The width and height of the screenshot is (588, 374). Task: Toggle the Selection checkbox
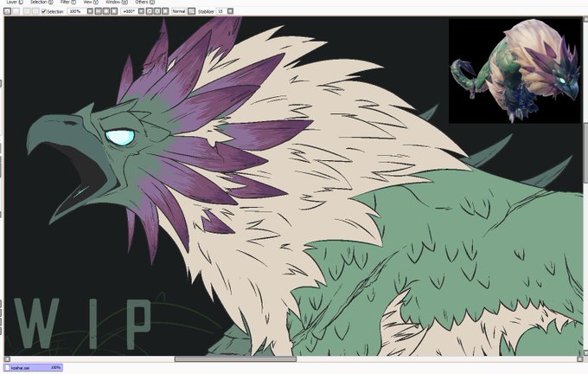coord(44,11)
